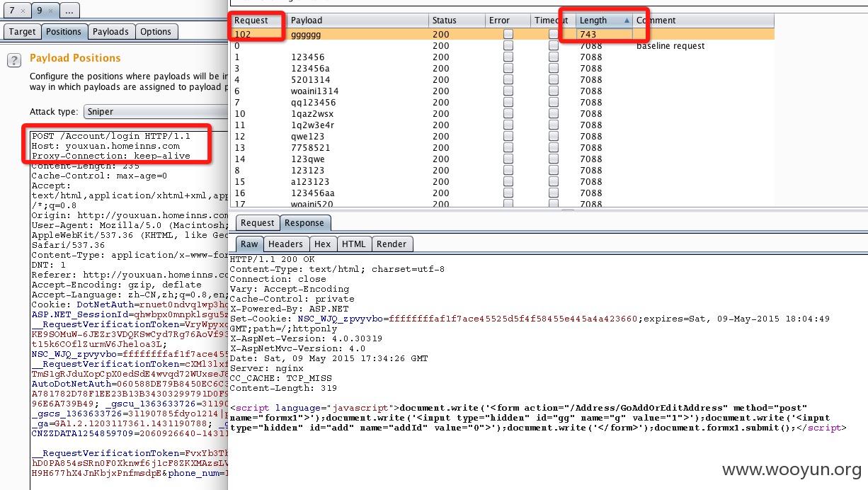Click the payload cell "1qaz2wsx"
This screenshot has height=490, width=868.
(312, 113)
